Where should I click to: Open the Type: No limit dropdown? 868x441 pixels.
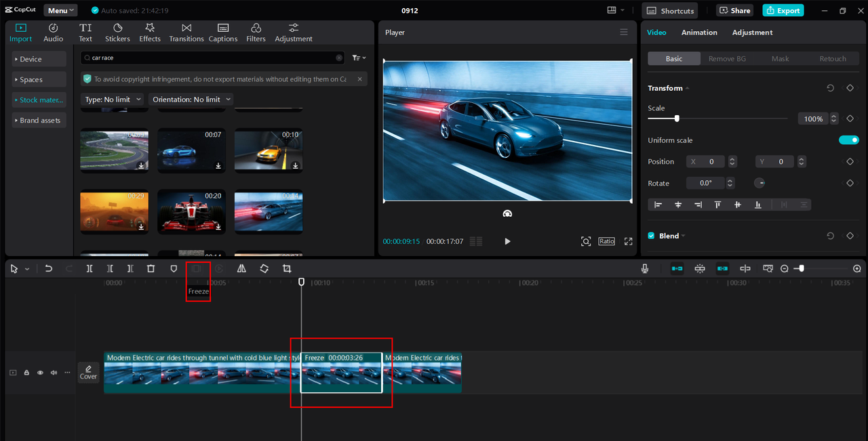(x=113, y=100)
